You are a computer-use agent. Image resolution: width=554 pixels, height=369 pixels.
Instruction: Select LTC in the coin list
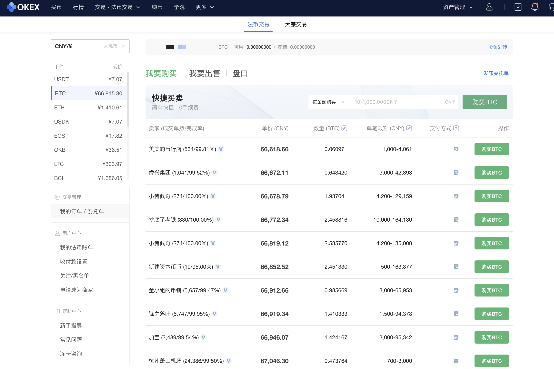click(x=88, y=164)
